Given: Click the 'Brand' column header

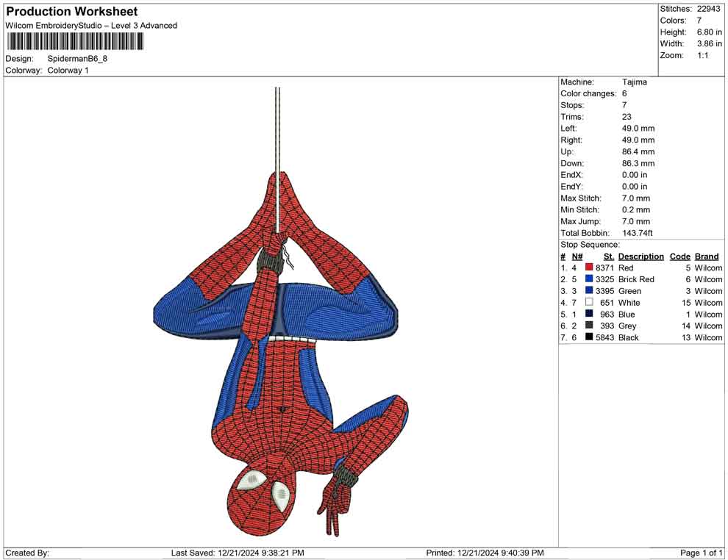Looking at the screenshot, I should 707,256.
